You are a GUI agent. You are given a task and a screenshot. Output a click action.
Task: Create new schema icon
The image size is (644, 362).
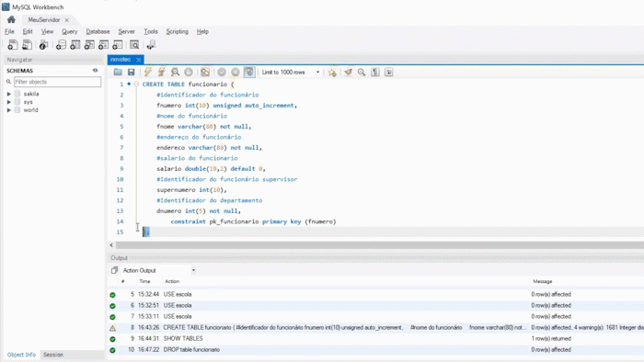point(61,45)
